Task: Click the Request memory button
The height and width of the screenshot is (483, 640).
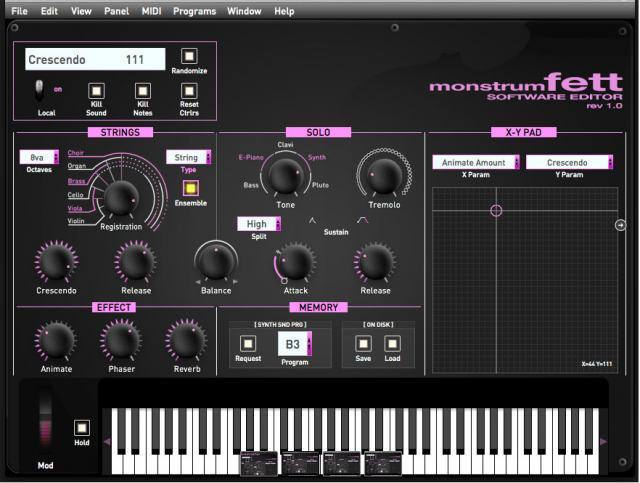Action: point(248,343)
